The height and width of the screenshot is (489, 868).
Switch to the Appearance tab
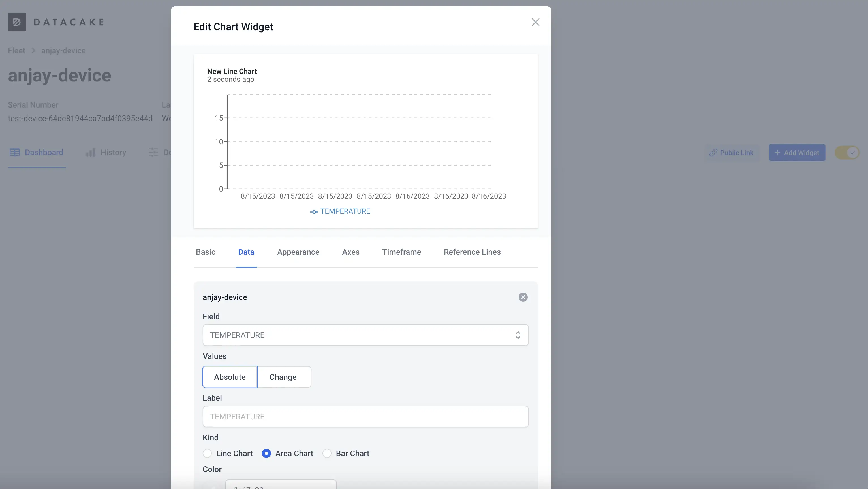(x=298, y=252)
